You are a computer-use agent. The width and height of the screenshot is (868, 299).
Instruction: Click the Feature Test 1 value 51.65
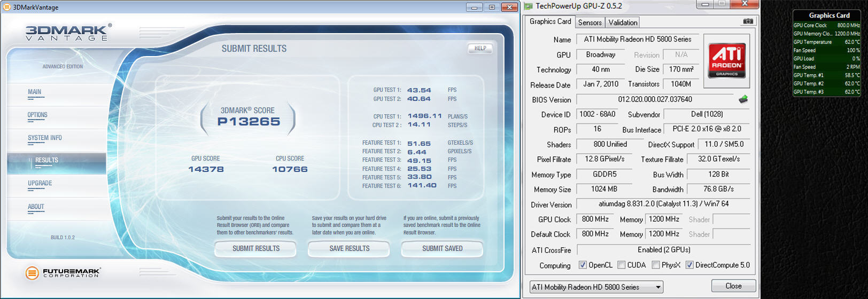coord(419,143)
